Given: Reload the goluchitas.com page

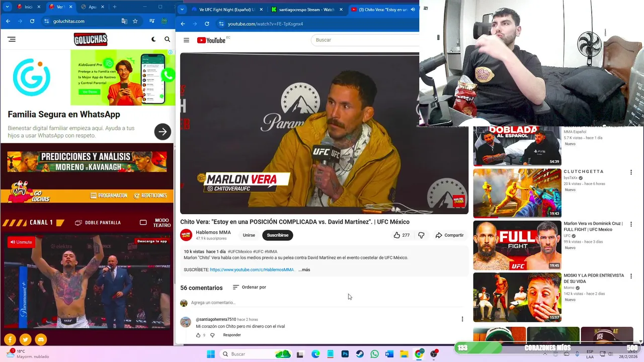Looking at the screenshot, I should point(32,21).
